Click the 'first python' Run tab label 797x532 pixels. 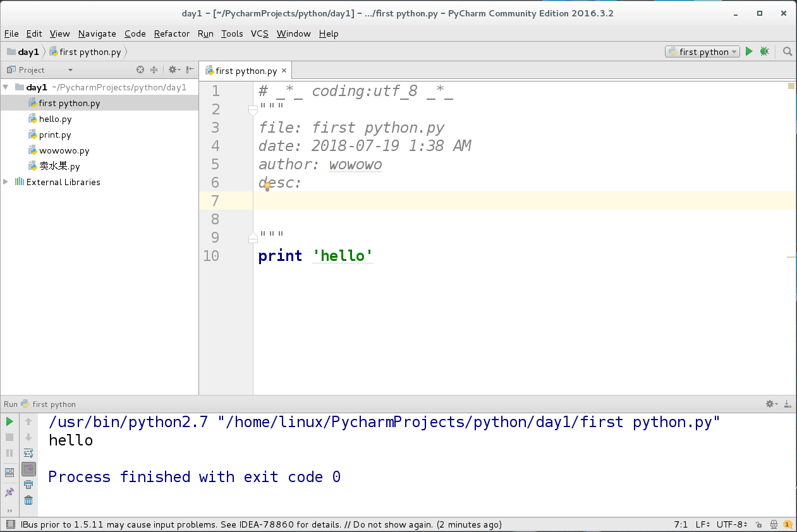[x=54, y=404]
